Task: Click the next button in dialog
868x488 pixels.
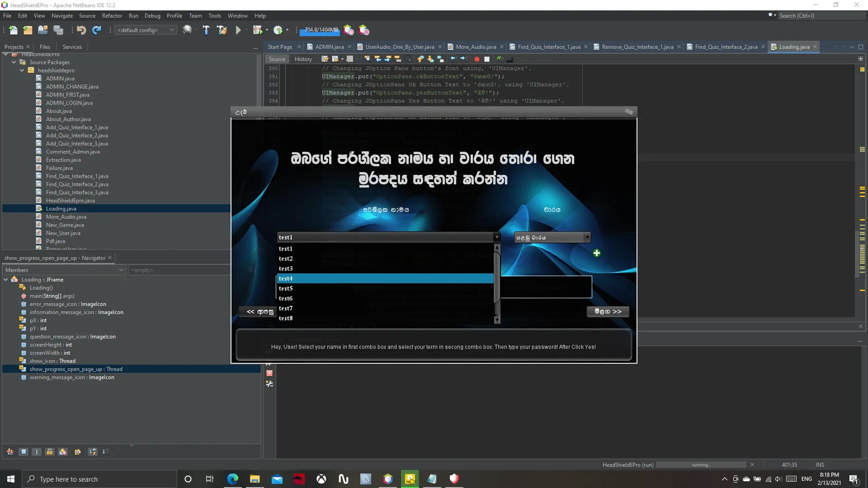Action: pos(608,311)
